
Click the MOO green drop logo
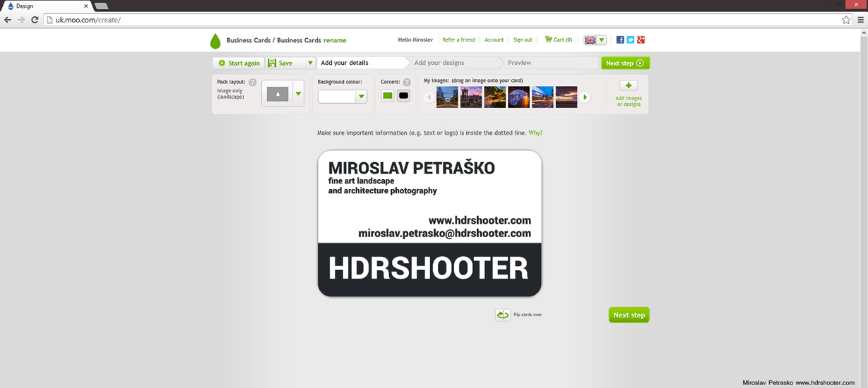point(215,40)
